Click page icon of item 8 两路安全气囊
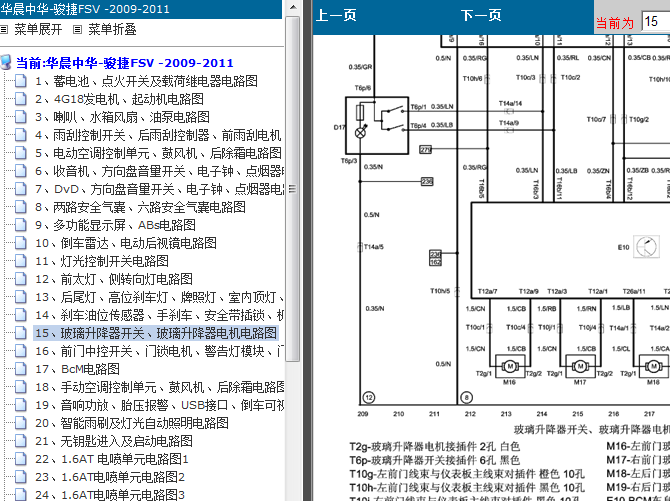Viewport: 670px width, 501px height. click(21, 206)
